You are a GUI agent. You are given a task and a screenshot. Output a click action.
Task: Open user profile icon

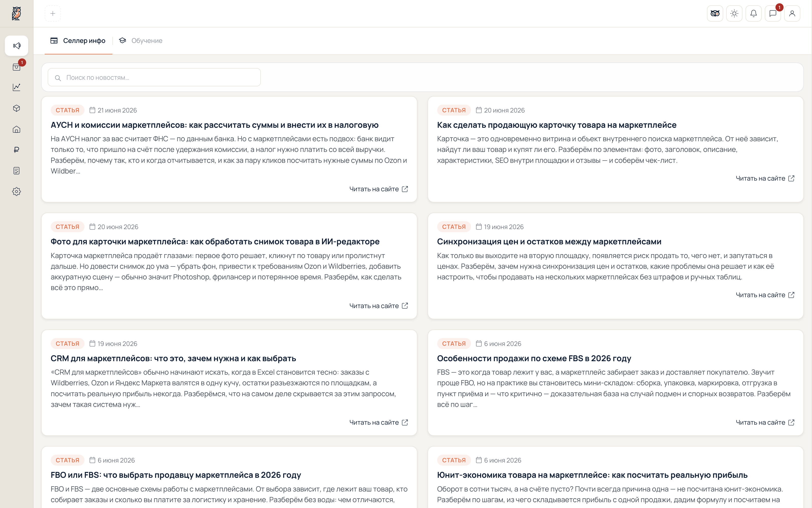792,13
